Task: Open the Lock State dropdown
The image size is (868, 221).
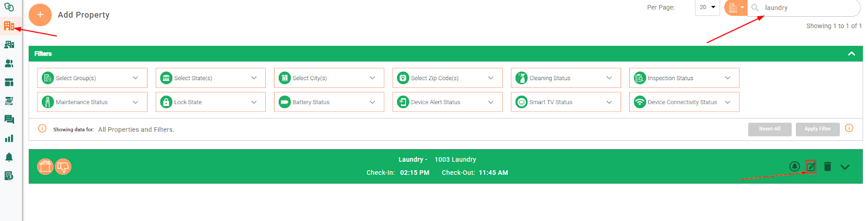Action: tap(210, 102)
